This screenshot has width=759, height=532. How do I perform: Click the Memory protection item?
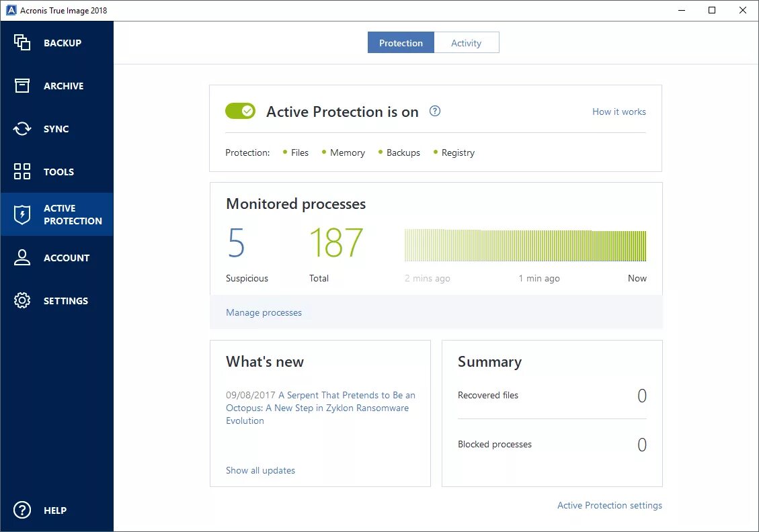coord(343,152)
